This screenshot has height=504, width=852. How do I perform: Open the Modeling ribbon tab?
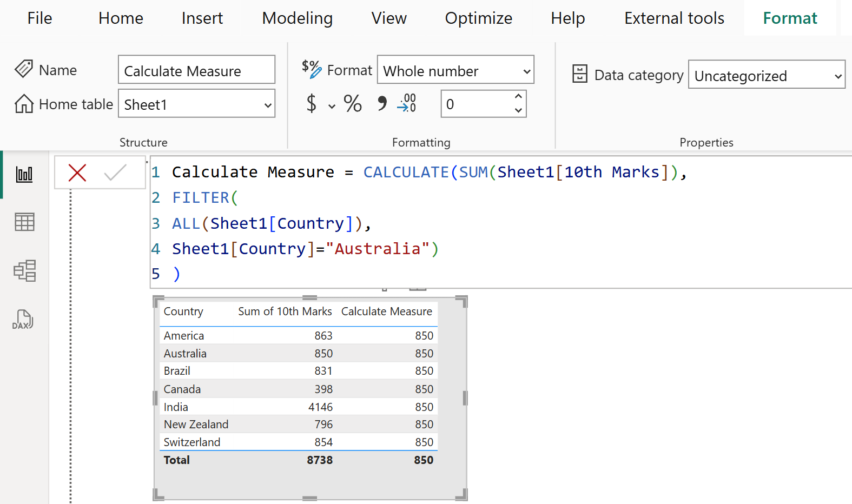[297, 18]
